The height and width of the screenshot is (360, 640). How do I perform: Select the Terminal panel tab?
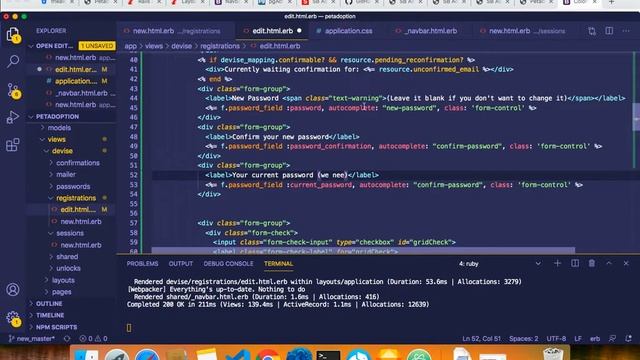coord(278,264)
